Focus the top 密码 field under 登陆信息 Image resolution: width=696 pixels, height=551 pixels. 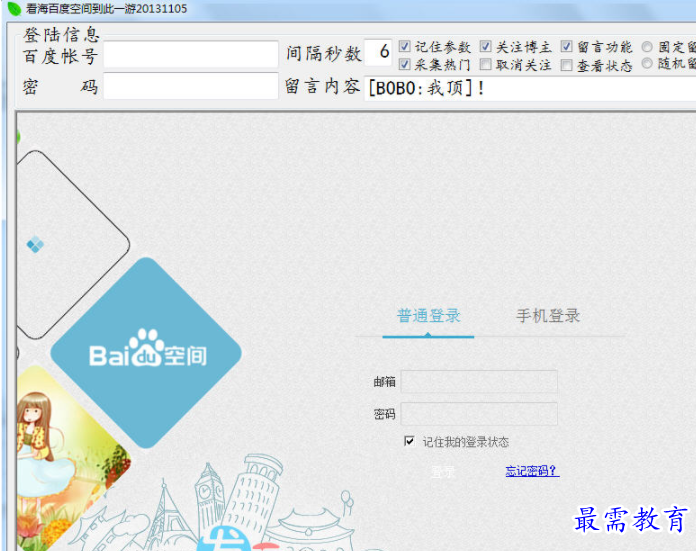pos(191,86)
